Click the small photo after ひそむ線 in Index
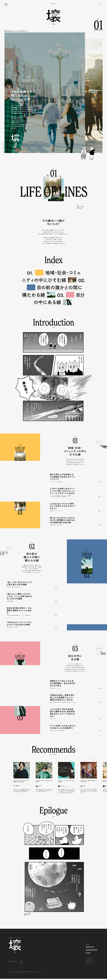107x980 pixels. (72, 280)
